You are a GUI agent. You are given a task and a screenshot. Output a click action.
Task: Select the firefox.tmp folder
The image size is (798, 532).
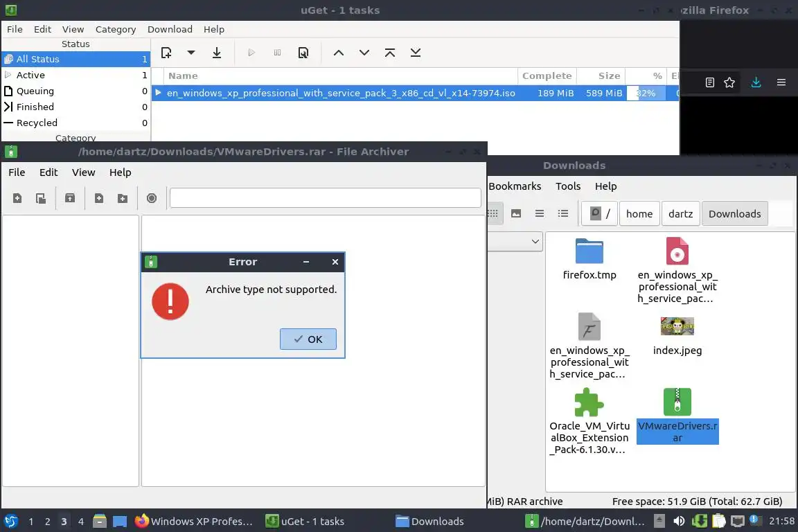coord(589,258)
